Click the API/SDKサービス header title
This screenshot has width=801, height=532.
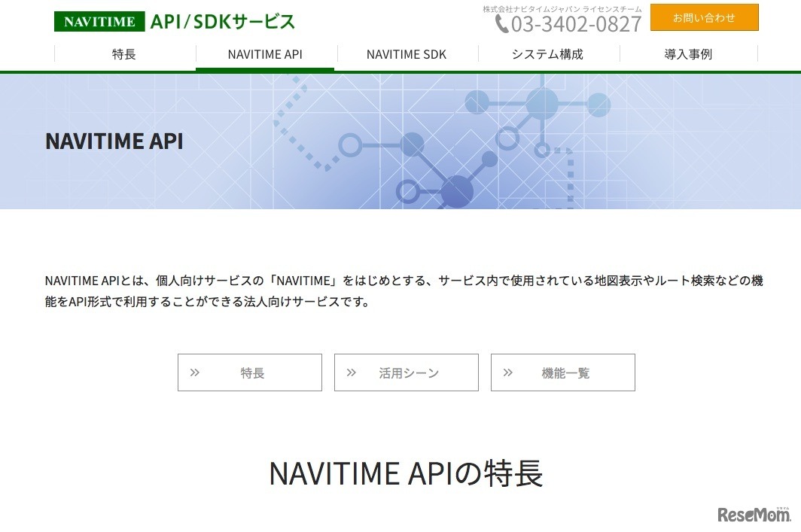click(223, 21)
